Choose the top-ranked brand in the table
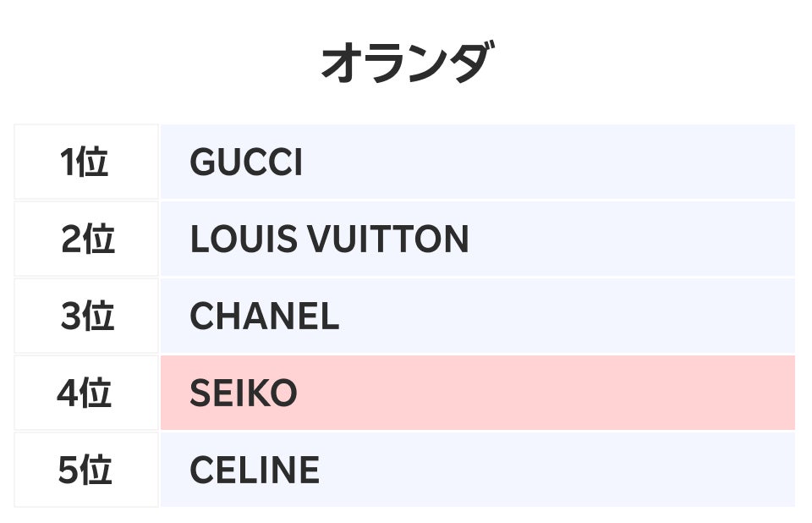The image size is (812, 523). tap(246, 162)
